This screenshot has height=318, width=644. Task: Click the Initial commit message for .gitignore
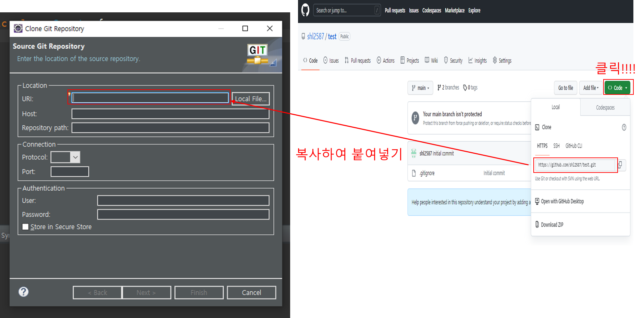pos(494,173)
